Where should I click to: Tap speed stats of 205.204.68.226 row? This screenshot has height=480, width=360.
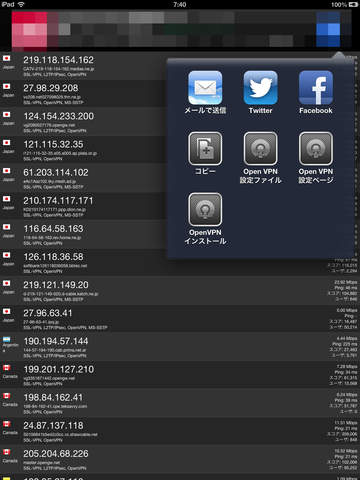[343, 459]
